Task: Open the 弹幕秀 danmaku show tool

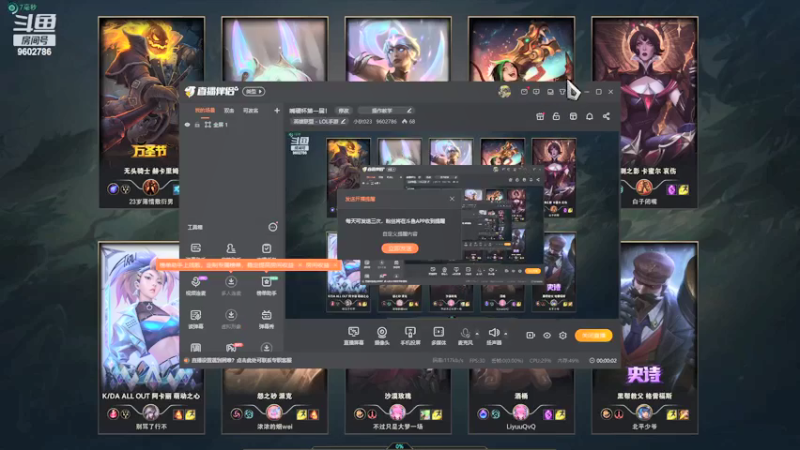Action: [x=266, y=319]
